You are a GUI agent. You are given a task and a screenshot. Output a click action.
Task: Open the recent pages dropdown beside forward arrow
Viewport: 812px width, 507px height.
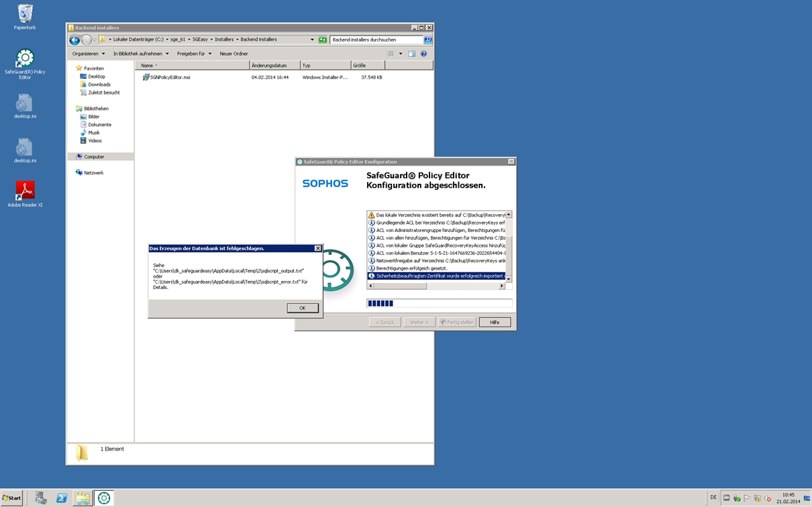pyautogui.click(x=94, y=40)
